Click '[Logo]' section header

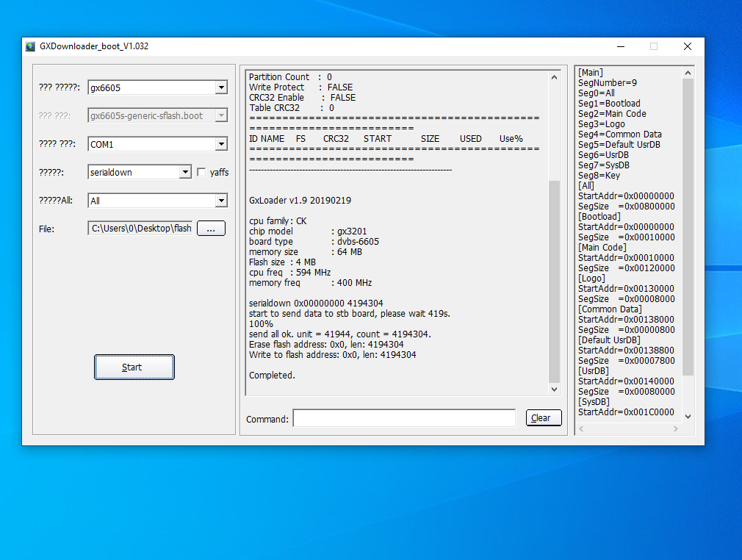tap(591, 279)
